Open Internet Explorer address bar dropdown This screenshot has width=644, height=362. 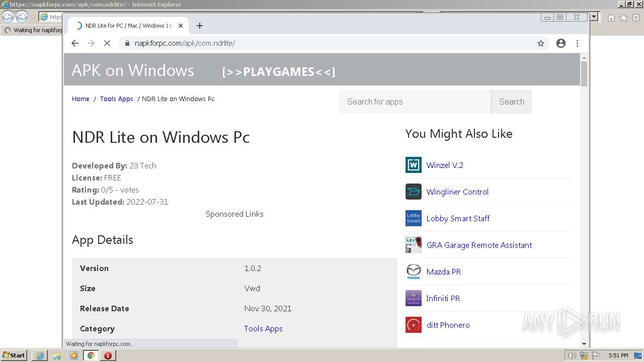click(x=594, y=17)
